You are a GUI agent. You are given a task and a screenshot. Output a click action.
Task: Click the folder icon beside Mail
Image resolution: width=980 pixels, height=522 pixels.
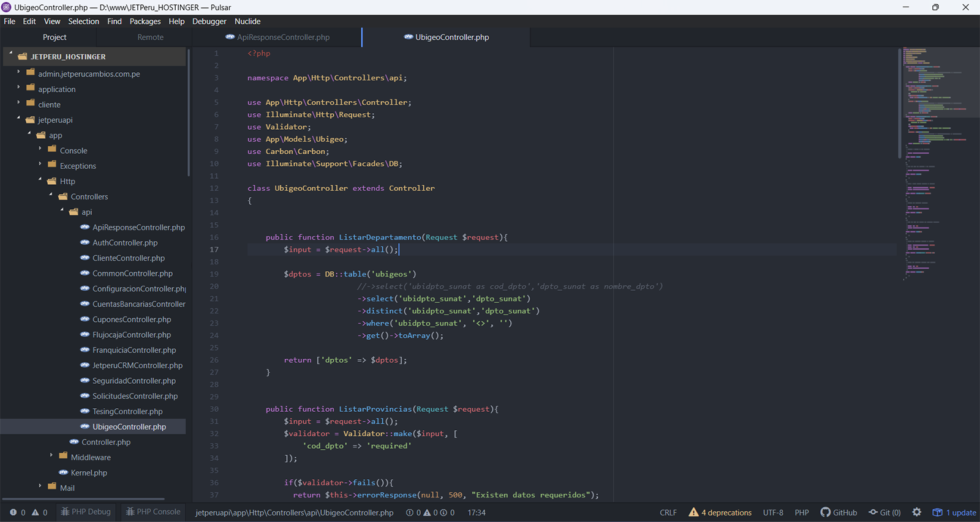pos(52,487)
